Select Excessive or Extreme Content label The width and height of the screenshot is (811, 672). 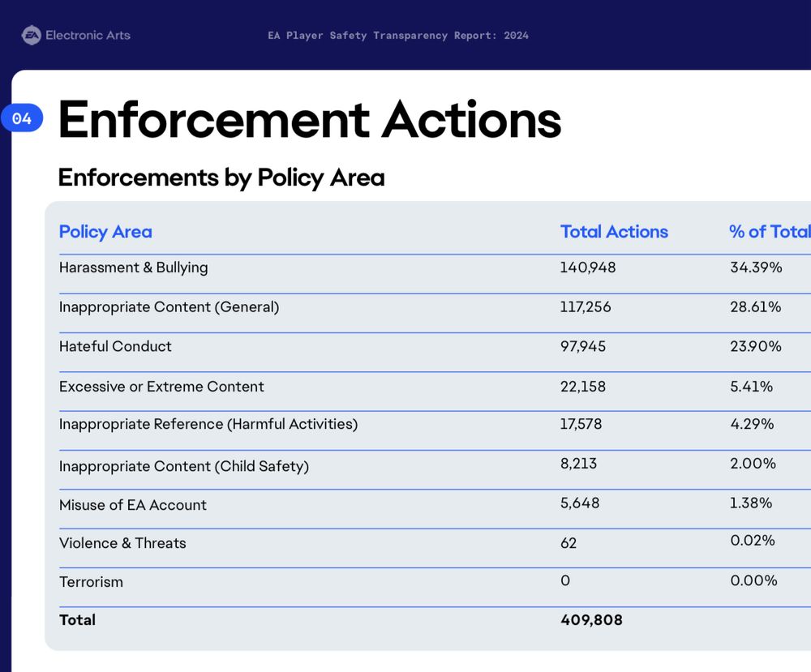click(161, 387)
